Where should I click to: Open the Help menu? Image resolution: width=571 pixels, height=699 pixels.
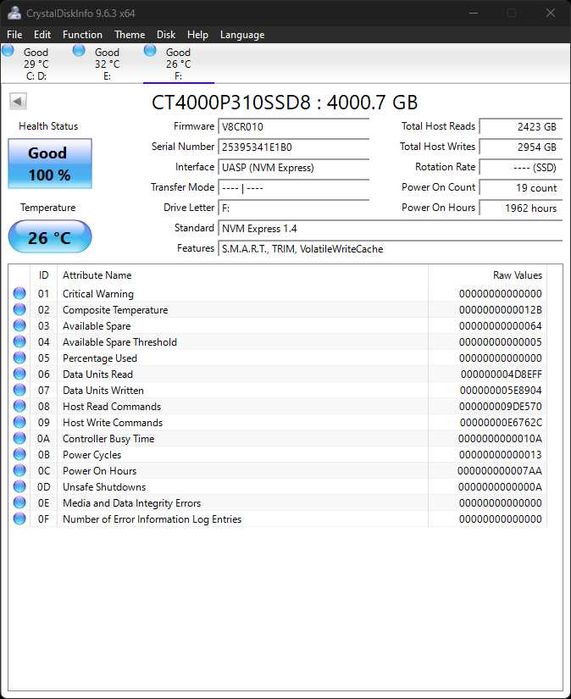[x=197, y=35]
